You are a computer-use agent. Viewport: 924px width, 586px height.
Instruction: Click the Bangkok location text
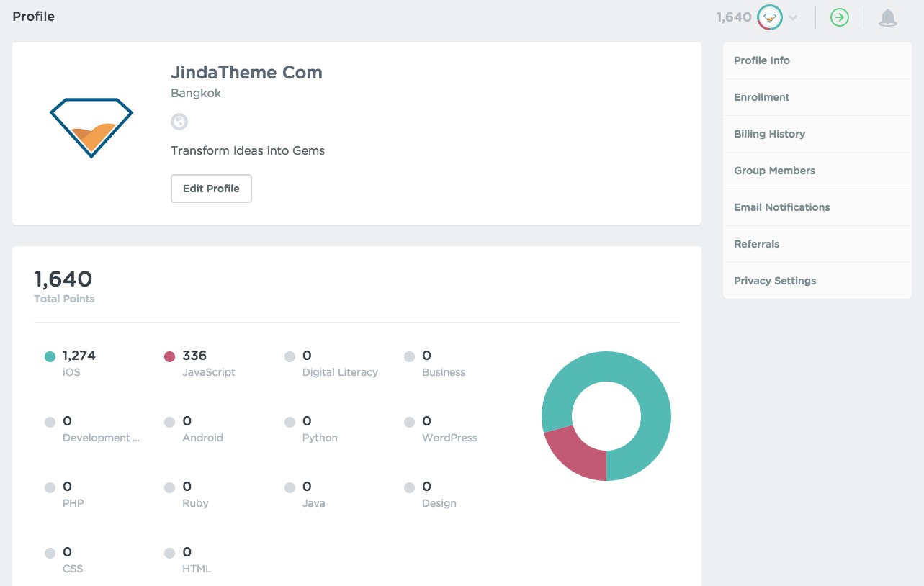196,94
